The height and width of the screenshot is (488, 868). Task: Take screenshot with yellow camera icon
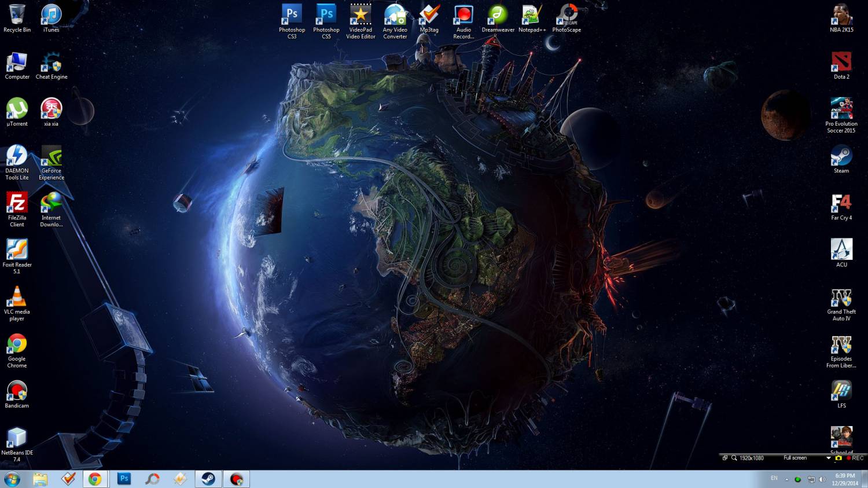pyautogui.click(x=838, y=458)
